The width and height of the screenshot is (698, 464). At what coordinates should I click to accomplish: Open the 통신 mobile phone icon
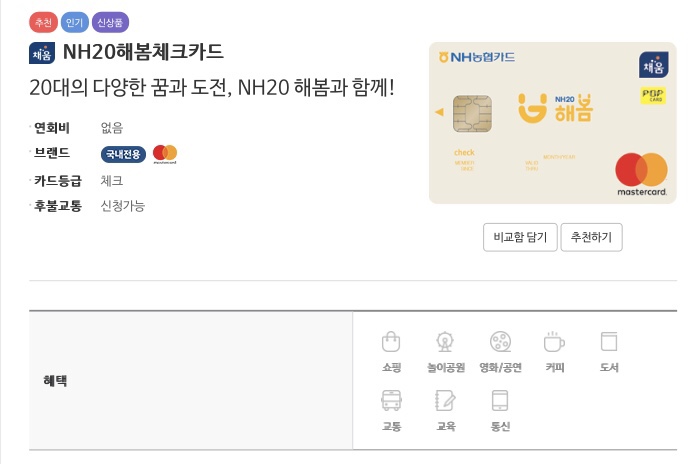click(x=500, y=401)
